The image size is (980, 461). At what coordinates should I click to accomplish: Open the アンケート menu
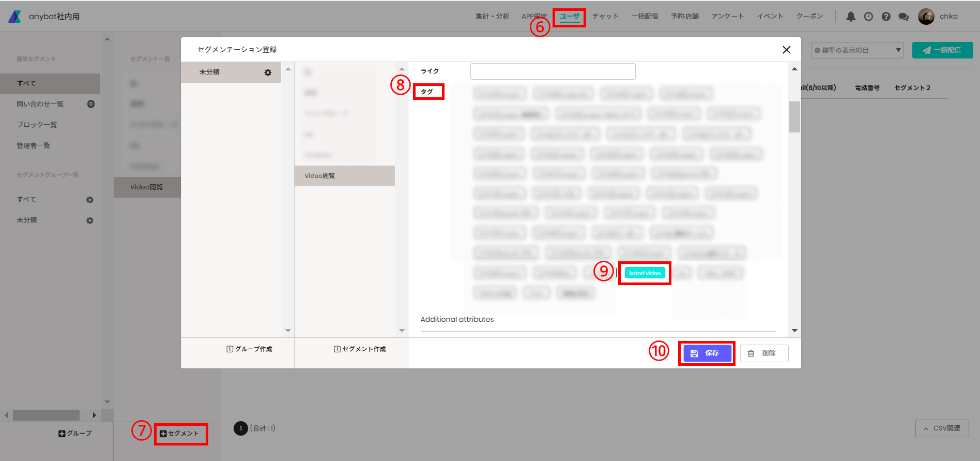[x=728, y=17]
